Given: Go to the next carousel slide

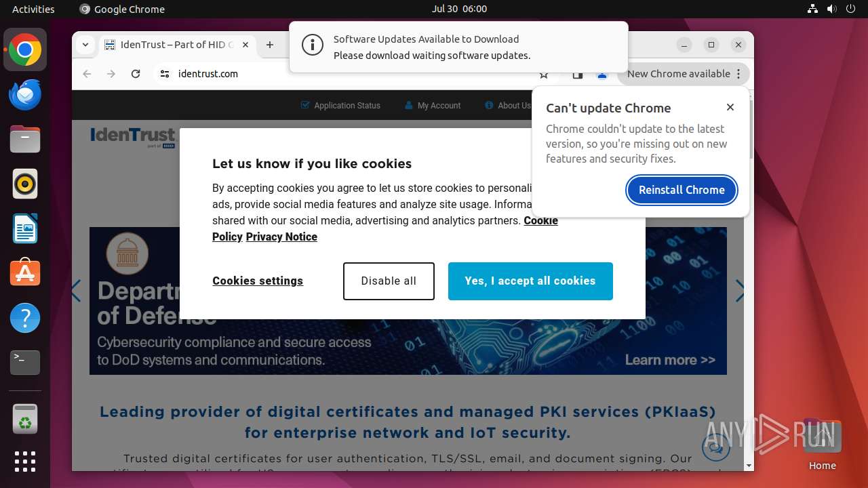Looking at the screenshot, I should click(x=740, y=291).
